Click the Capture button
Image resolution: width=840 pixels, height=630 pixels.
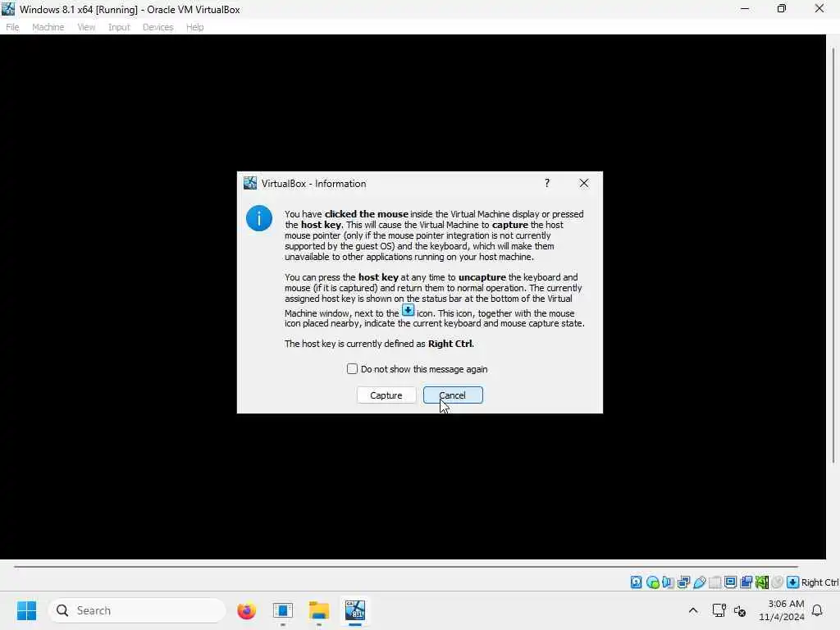386,395
